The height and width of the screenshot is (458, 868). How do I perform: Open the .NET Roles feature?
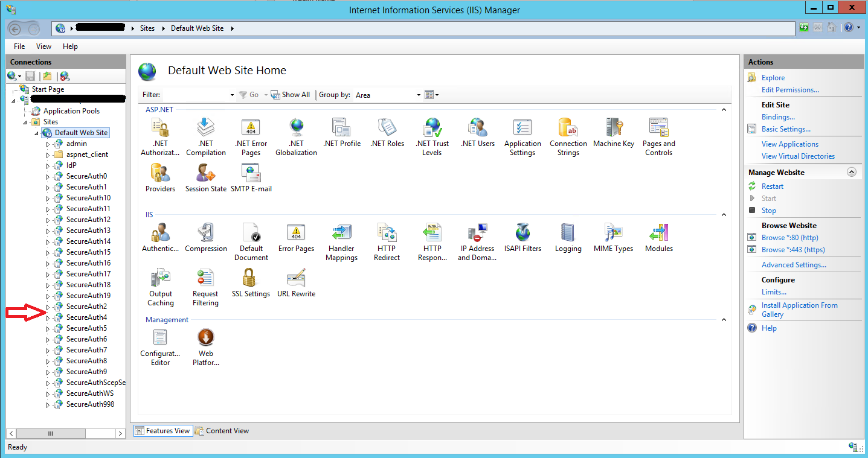point(387,133)
